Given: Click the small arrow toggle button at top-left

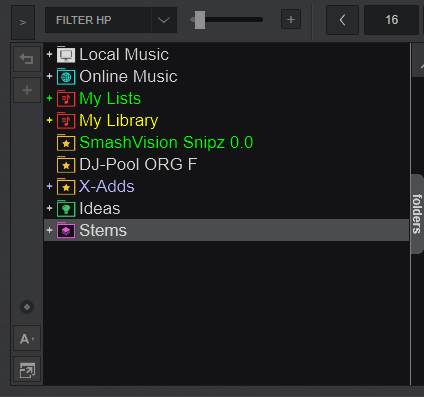Looking at the screenshot, I should 23,23.
